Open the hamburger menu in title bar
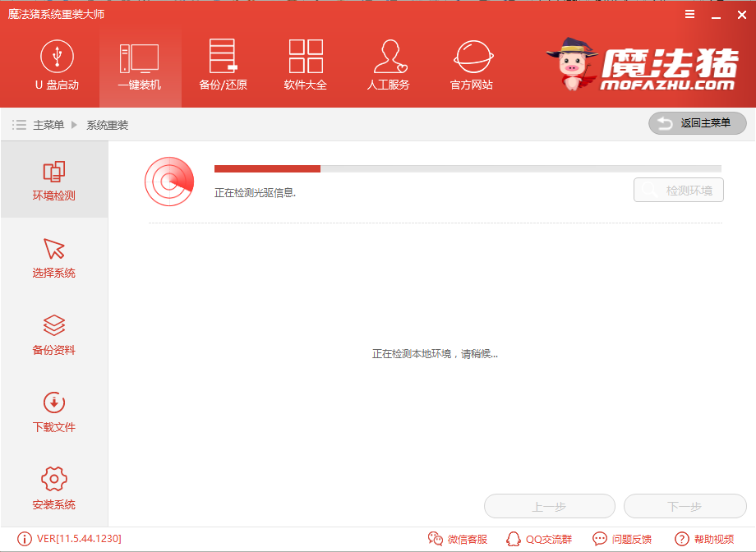Screen dimensions: 756x552 coord(689,13)
